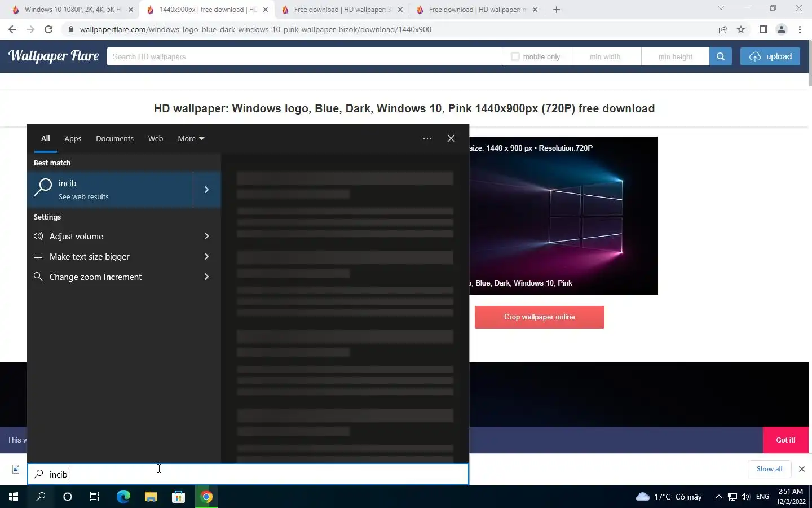Click taskbar search magnifier icon
Image resolution: width=812 pixels, height=508 pixels.
pos(41,497)
